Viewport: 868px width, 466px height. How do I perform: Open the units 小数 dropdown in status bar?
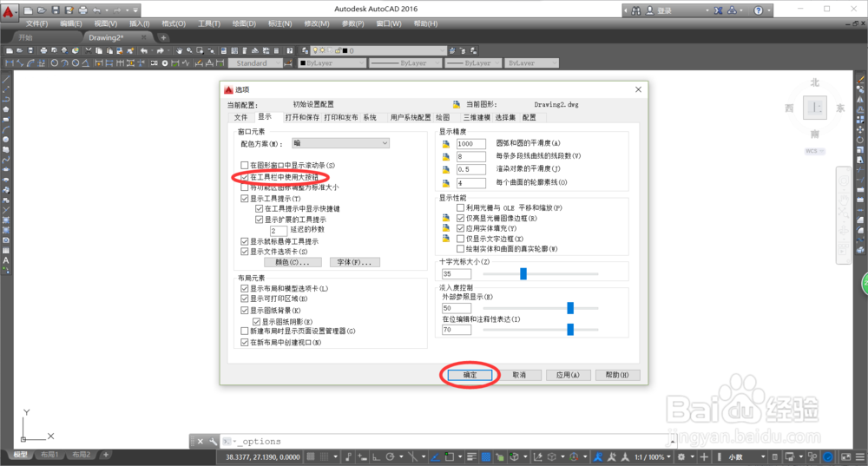click(x=745, y=456)
